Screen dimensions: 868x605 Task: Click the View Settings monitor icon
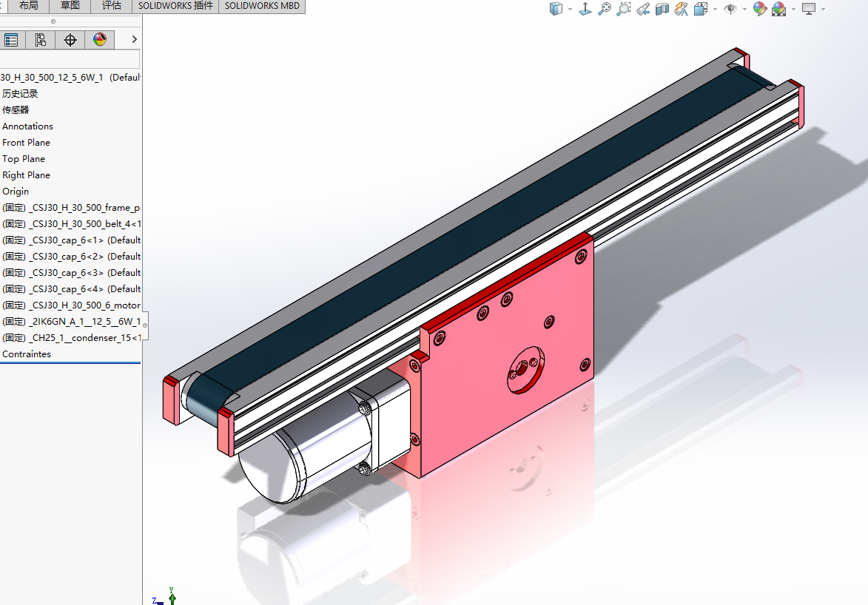point(809,9)
